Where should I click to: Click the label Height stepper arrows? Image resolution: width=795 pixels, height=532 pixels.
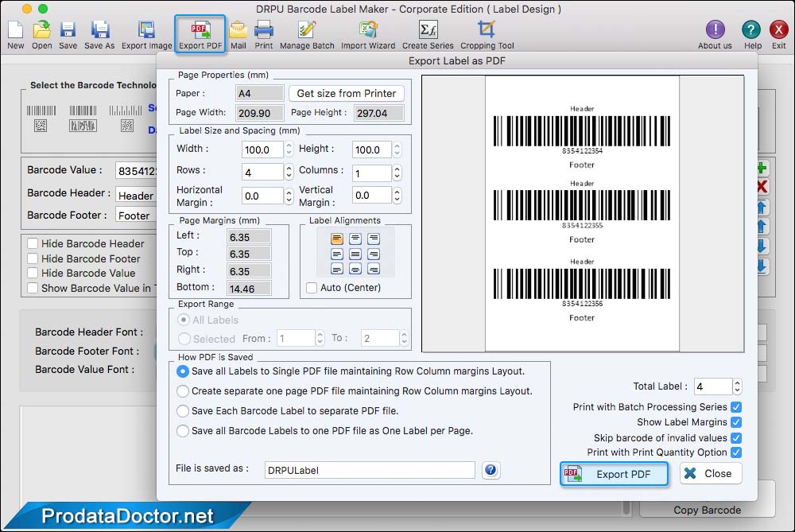[397, 149]
